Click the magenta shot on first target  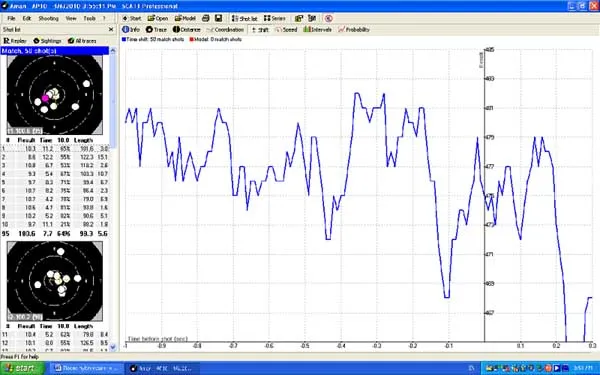(45, 98)
